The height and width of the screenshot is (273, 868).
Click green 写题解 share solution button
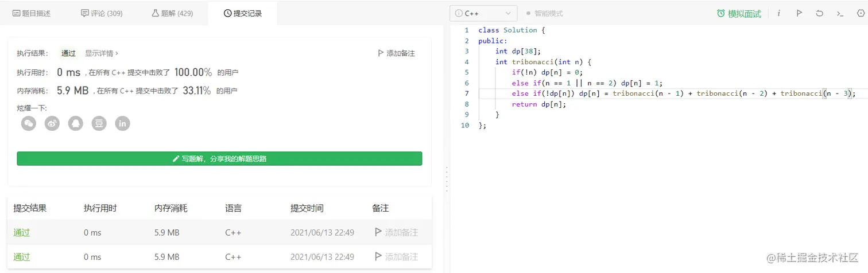tap(219, 159)
